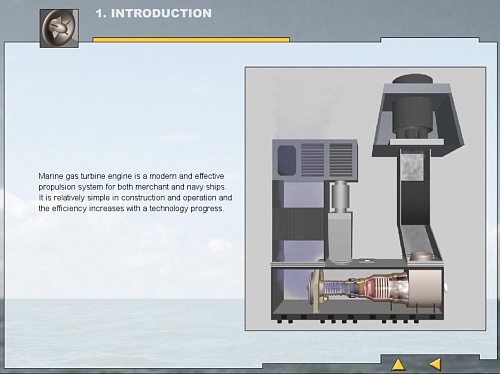Click the dark exhaust stack cap at top
500x374 pixels.
413,79
